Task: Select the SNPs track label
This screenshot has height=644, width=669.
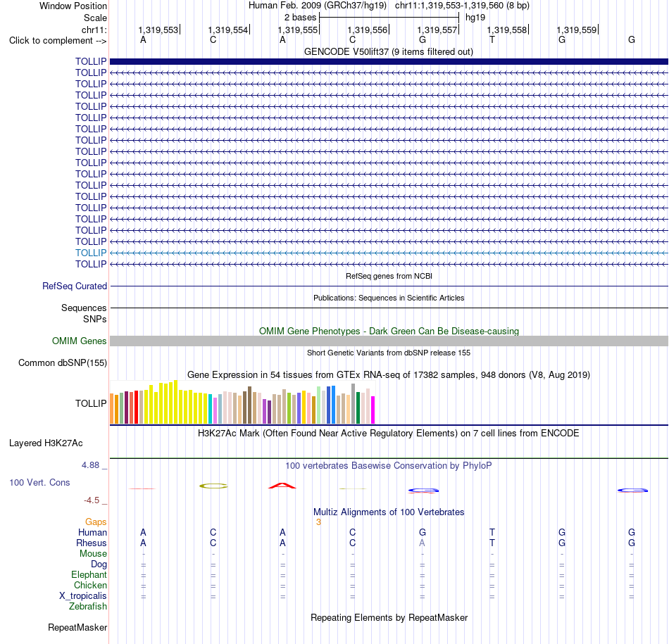Action: (95, 319)
